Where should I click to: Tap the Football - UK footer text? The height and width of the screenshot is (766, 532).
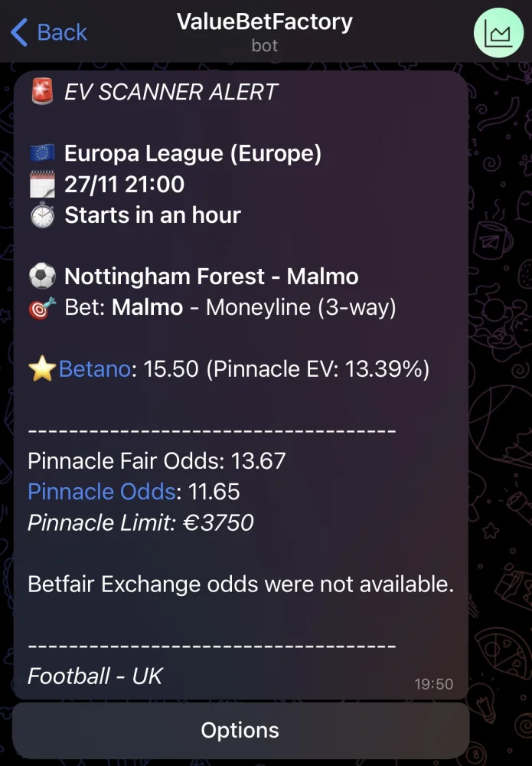pyautogui.click(x=95, y=676)
